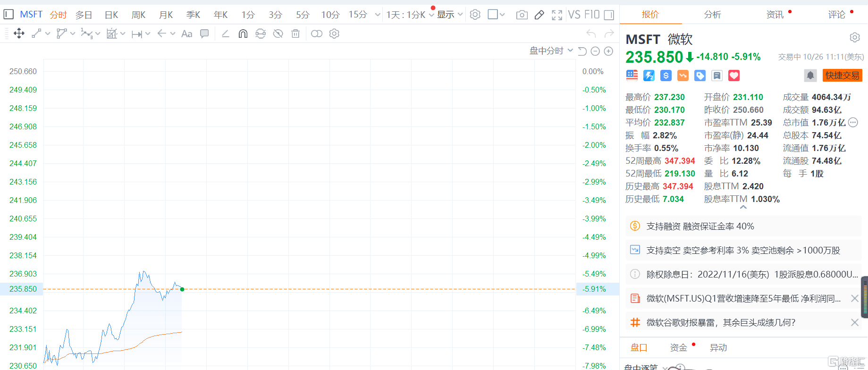This screenshot has height=370, width=868.
Task: Dismiss the Q1 revenue news item
Action: point(854,298)
